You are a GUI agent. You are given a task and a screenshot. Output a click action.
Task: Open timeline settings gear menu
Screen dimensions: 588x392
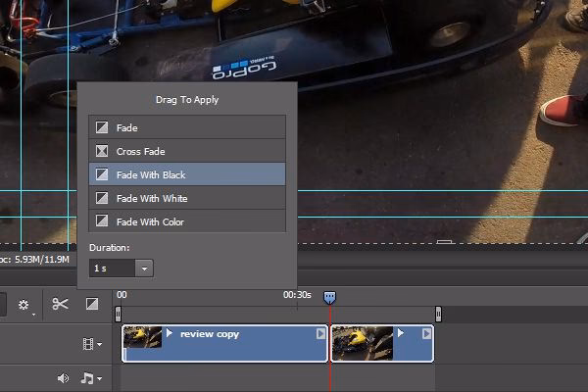click(24, 305)
